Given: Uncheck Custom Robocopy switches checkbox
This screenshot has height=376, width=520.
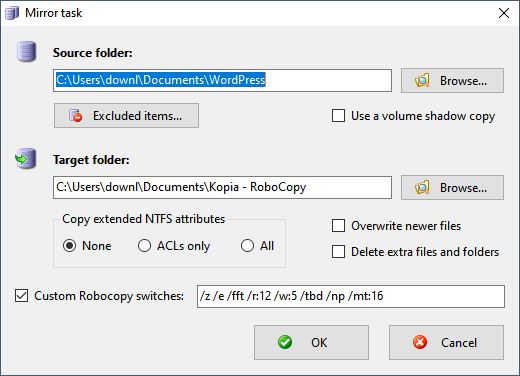Looking at the screenshot, I should (x=22, y=296).
